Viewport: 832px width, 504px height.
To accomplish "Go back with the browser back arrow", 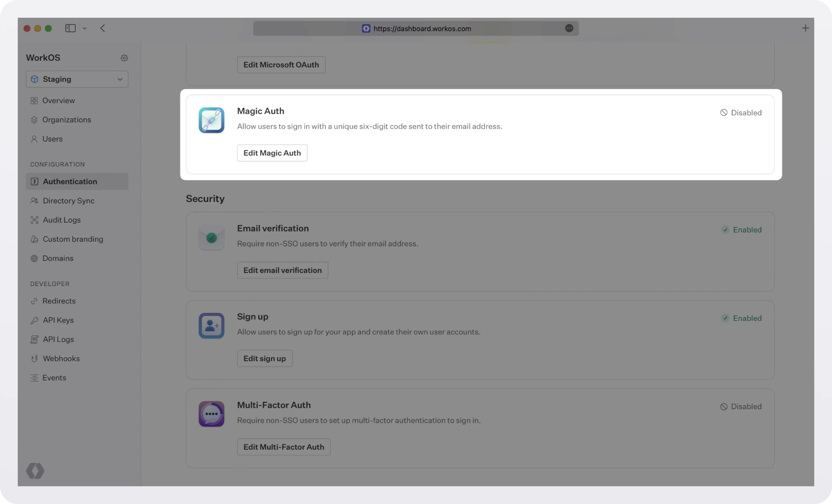I will pos(103,28).
